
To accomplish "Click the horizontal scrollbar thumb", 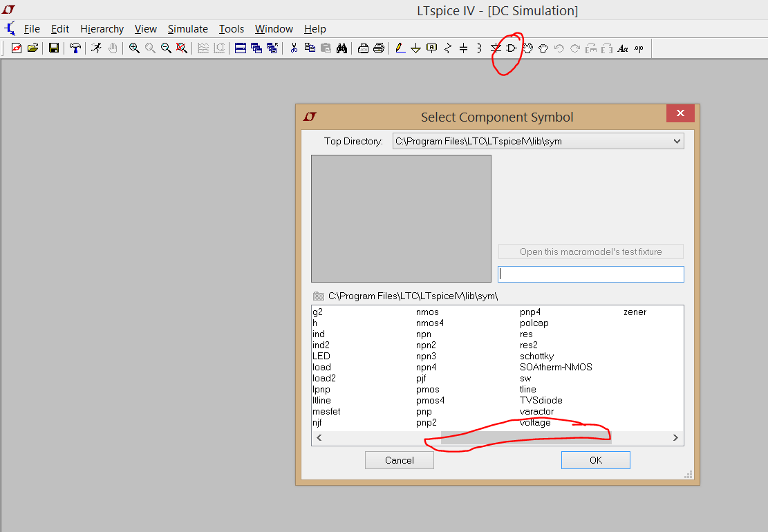I will click(x=526, y=437).
